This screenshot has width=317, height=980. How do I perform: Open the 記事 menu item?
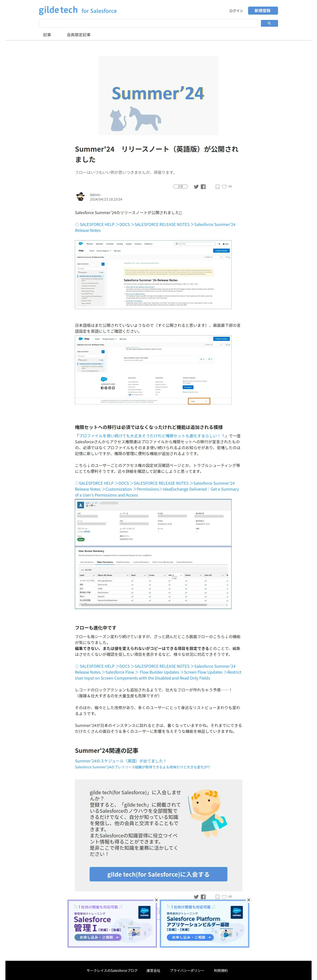tap(47, 35)
